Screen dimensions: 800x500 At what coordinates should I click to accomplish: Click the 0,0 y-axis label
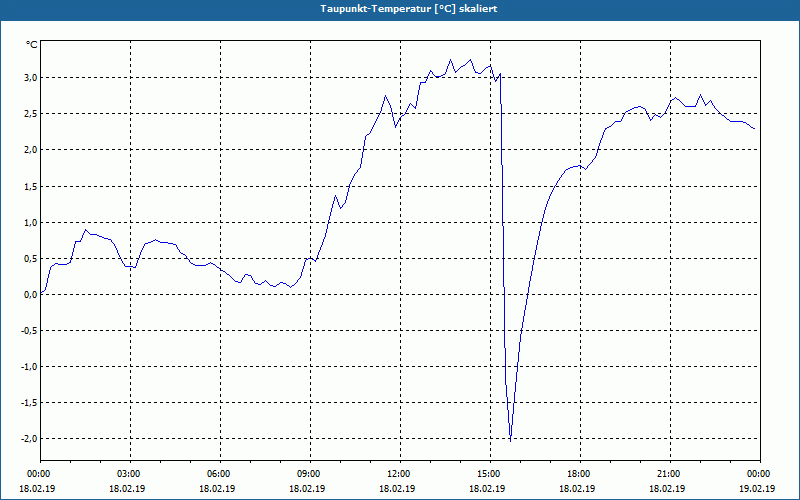(31, 295)
